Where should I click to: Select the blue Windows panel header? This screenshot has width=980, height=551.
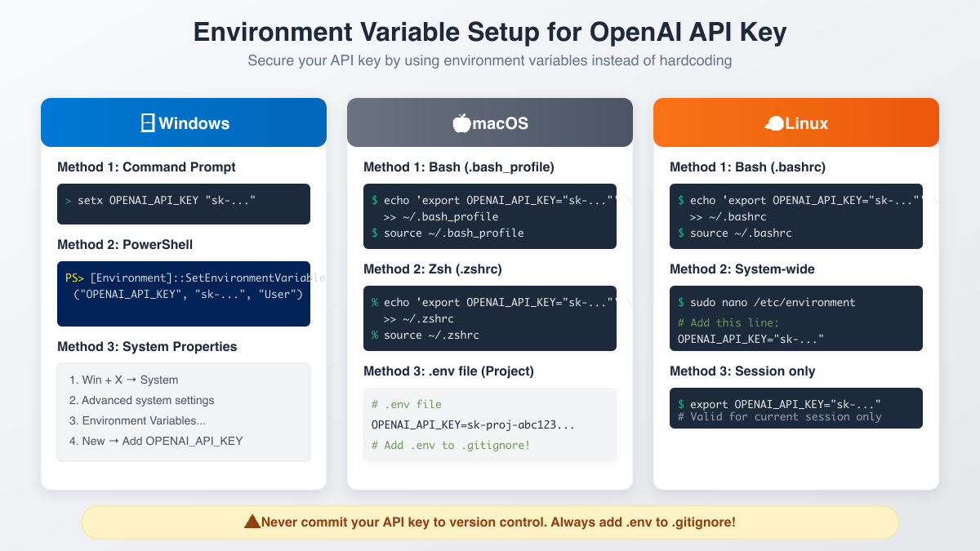click(184, 122)
